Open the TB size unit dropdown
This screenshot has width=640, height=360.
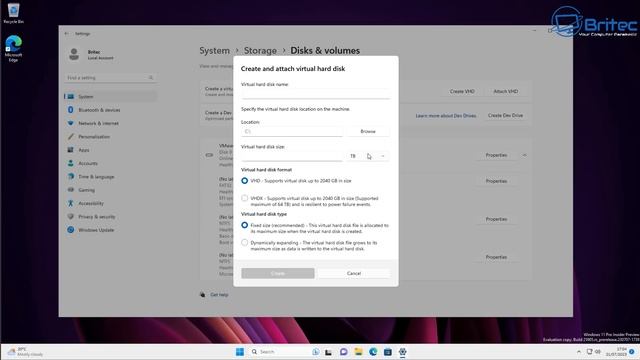[x=368, y=156]
